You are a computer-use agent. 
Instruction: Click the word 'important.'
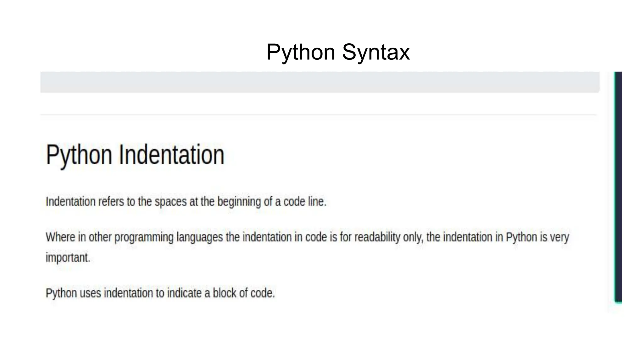tap(68, 258)
